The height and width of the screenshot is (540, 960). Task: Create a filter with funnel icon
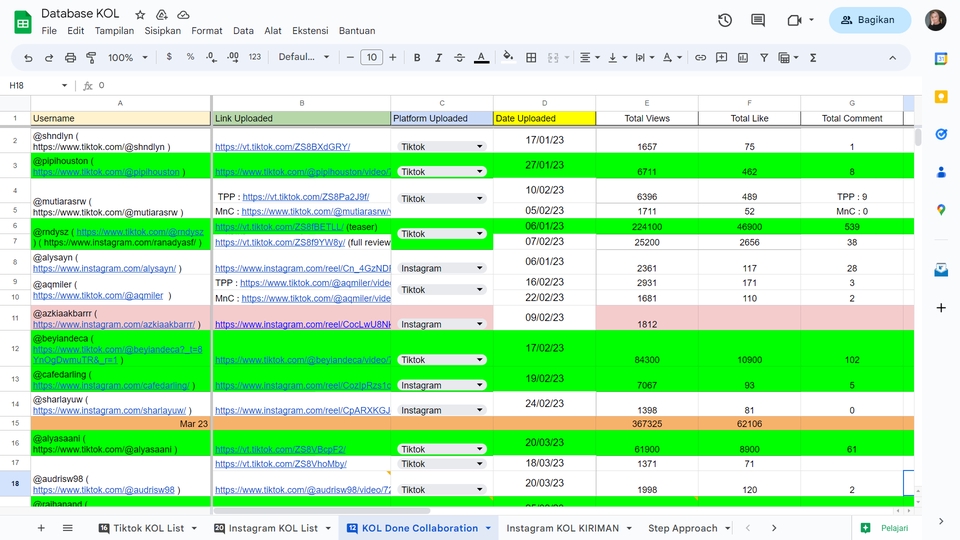pyautogui.click(x=764, y=58)
